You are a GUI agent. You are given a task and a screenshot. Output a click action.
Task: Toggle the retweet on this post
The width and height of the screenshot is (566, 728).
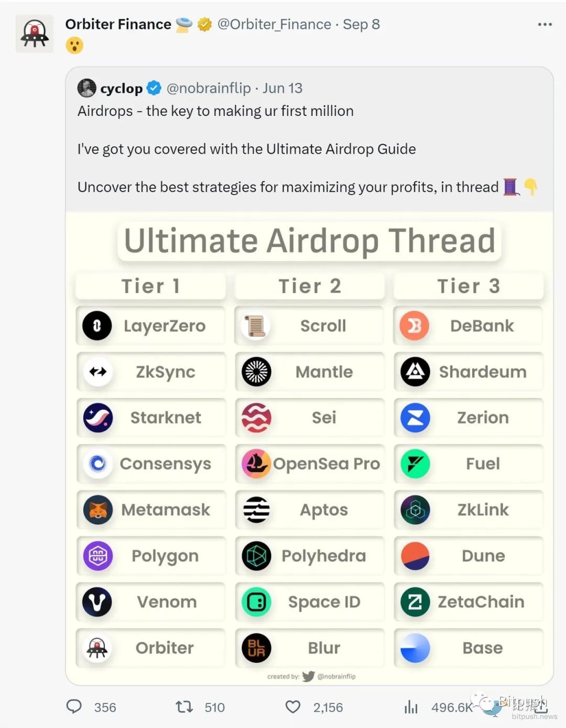click(184, 707)
